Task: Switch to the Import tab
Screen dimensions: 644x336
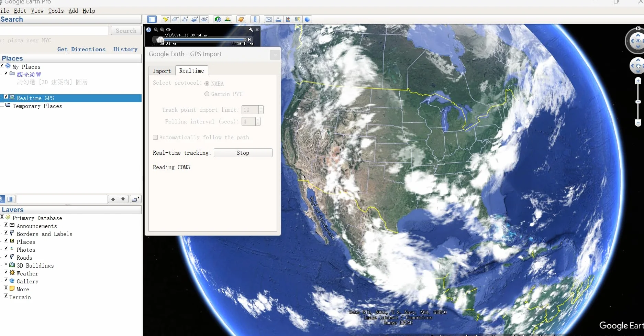Action: point(162,71)
